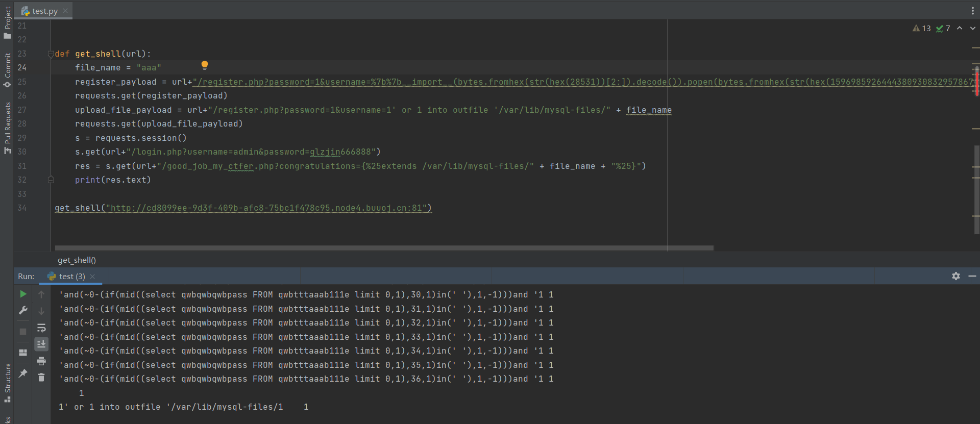Toggle scroll to end in the Run console
This screenshot has width=980, height=424.
click(x=41, y=344)
